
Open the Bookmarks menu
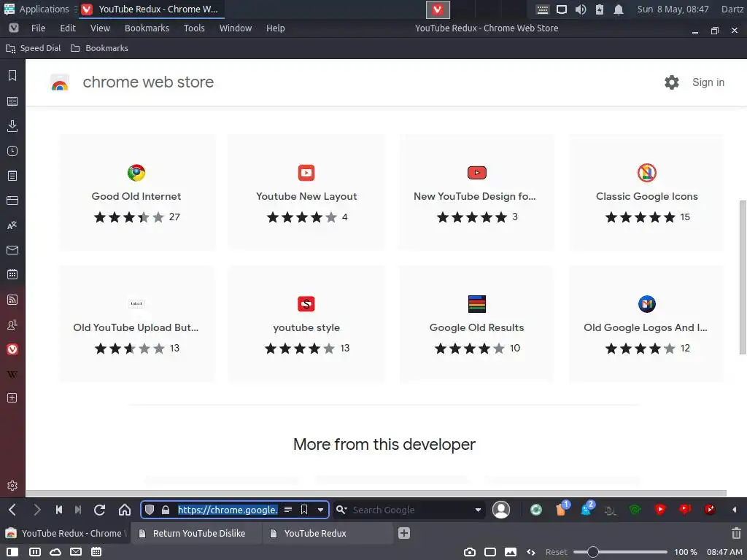tap(147, 28)
